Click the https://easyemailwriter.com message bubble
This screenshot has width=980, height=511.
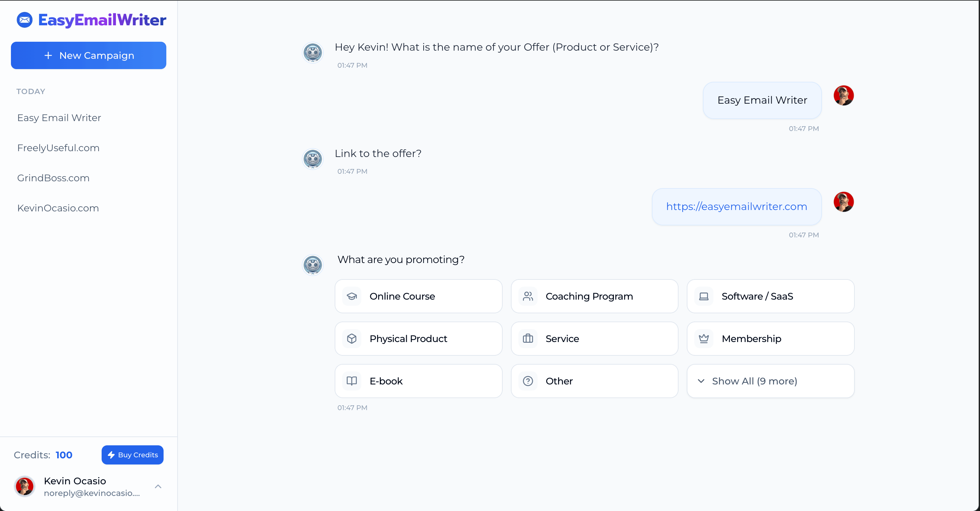pyautogui.click(x=736, y=207)
